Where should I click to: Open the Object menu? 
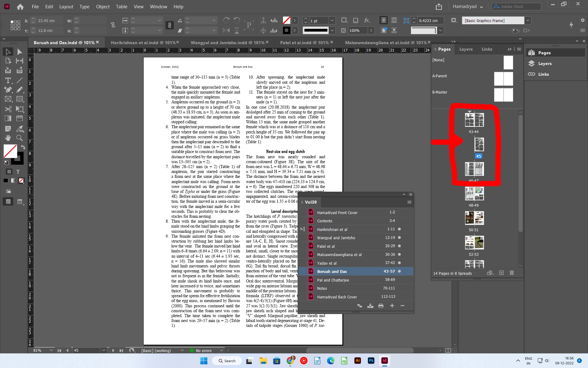tap(103, 6)
